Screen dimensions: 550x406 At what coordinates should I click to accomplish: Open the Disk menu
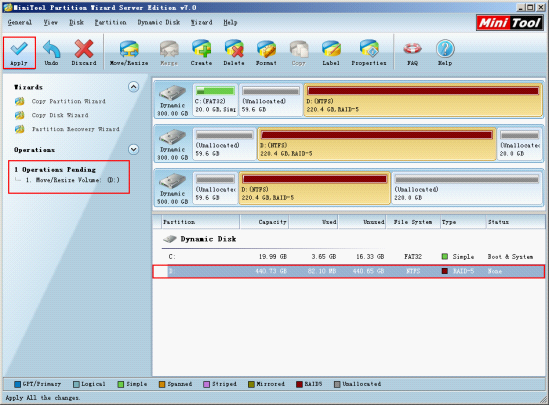point(76,22)
